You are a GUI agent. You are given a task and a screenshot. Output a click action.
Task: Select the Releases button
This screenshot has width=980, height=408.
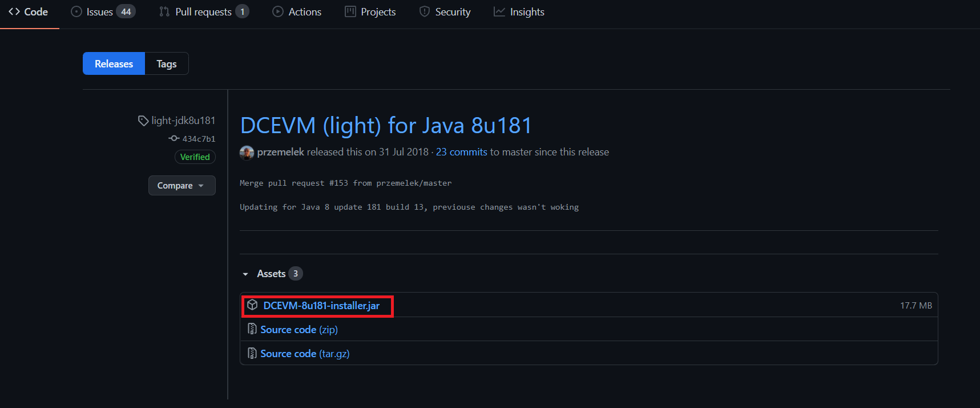pos(114,63)
